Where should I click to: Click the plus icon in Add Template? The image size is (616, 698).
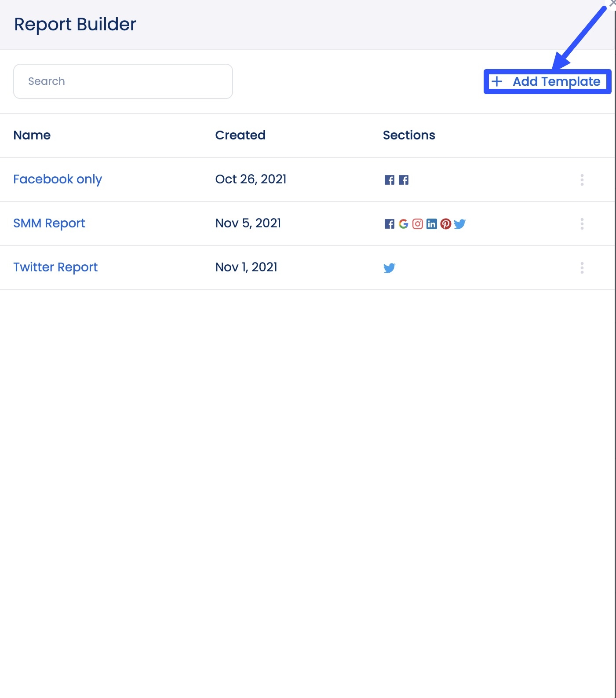tap(497, 81)
